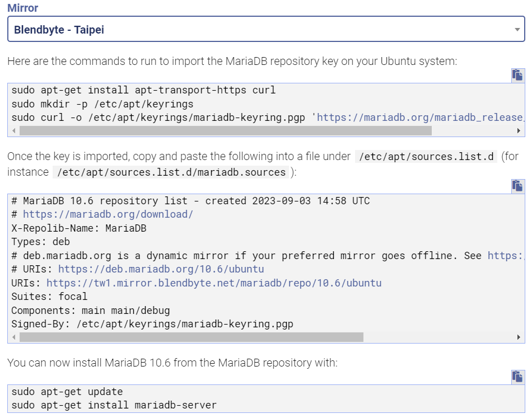
Task: Click right arrow of sources block scrollbar
Action: tap(519, 337)
